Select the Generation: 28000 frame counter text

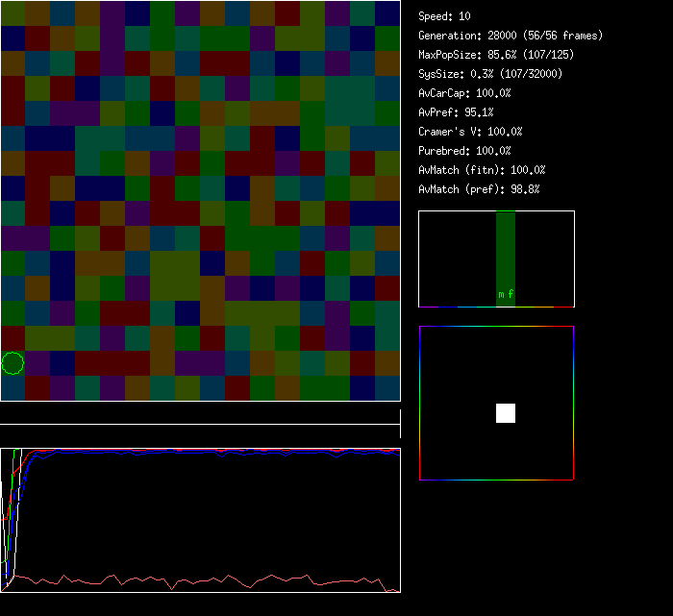511,36
